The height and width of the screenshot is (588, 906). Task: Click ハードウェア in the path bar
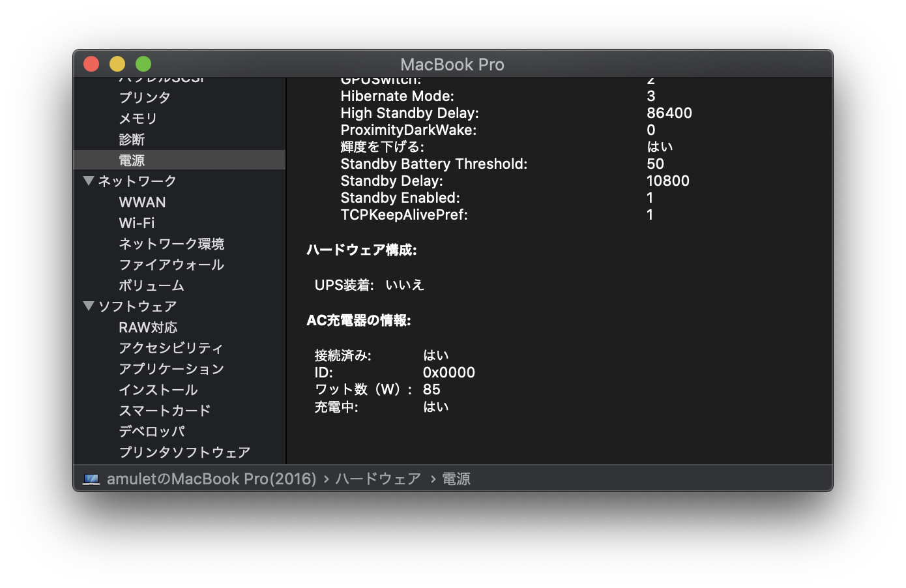378,479
